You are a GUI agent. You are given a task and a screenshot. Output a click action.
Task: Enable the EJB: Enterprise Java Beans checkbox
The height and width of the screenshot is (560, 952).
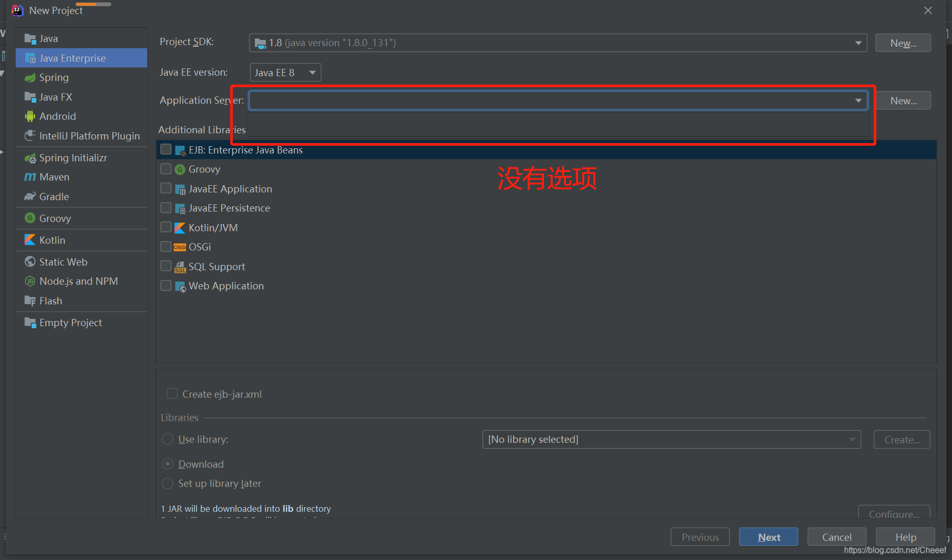tap(166, 149)
